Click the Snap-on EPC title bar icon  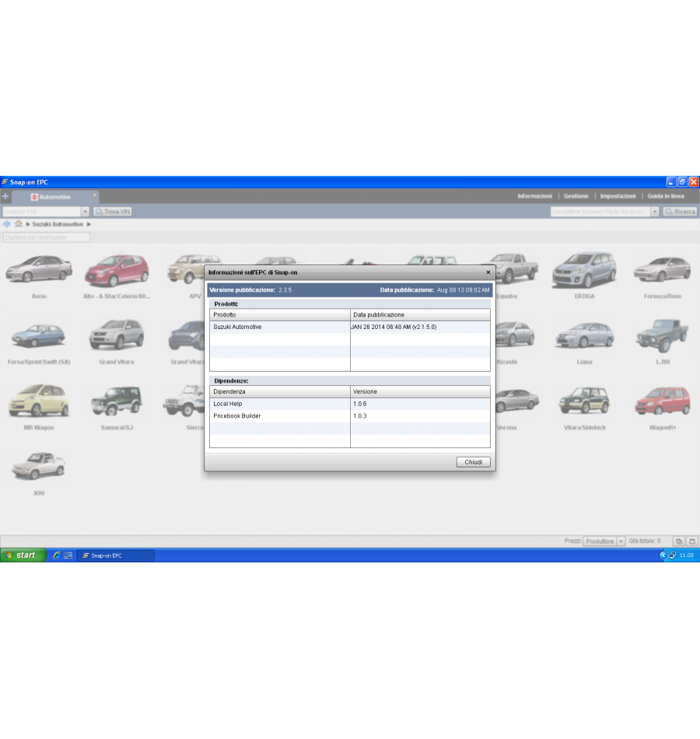(5, 182)
